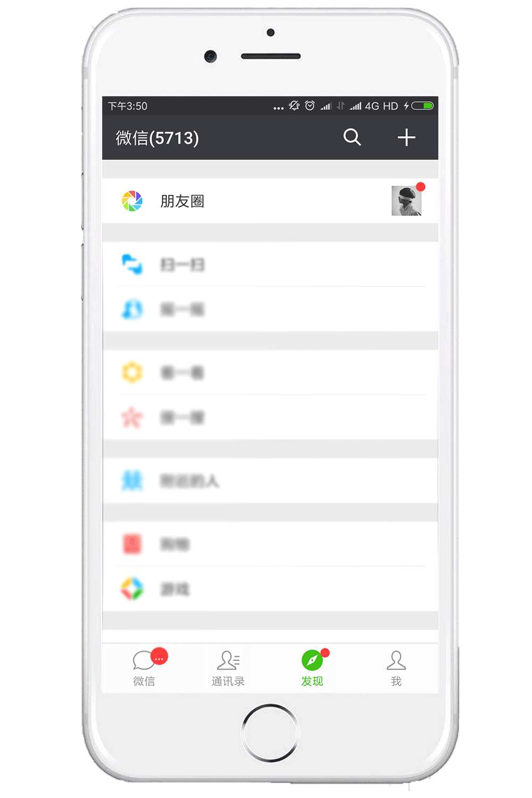This screenshot has height=798, width=532.
Task: Open the 朋友圈 Moments entry
Action: click(270, 201)
